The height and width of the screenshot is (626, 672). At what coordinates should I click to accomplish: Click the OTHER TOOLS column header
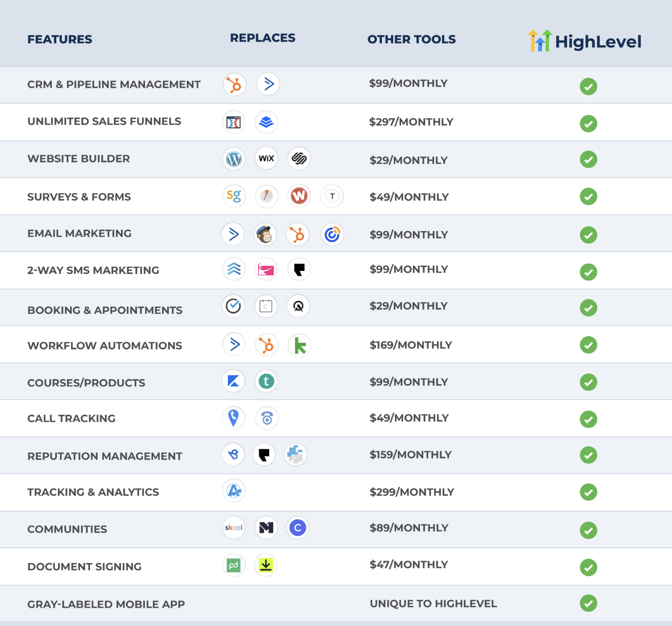pos(411,39)
